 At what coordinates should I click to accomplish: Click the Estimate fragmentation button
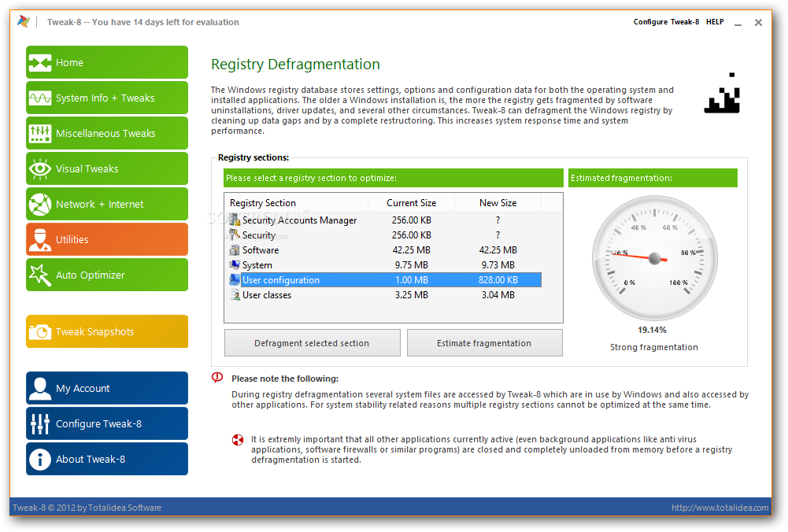click(x=484, y=343)
